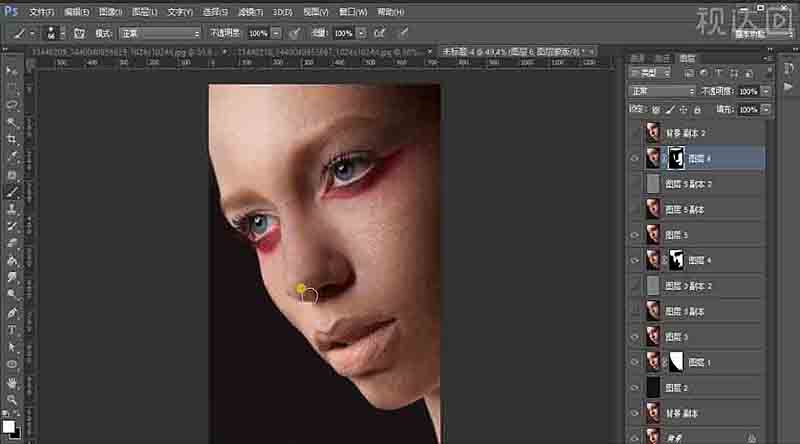800x444 pixels.
Task: Select the Hand tool
Action: pyautogui.click(x=12, y=383)
